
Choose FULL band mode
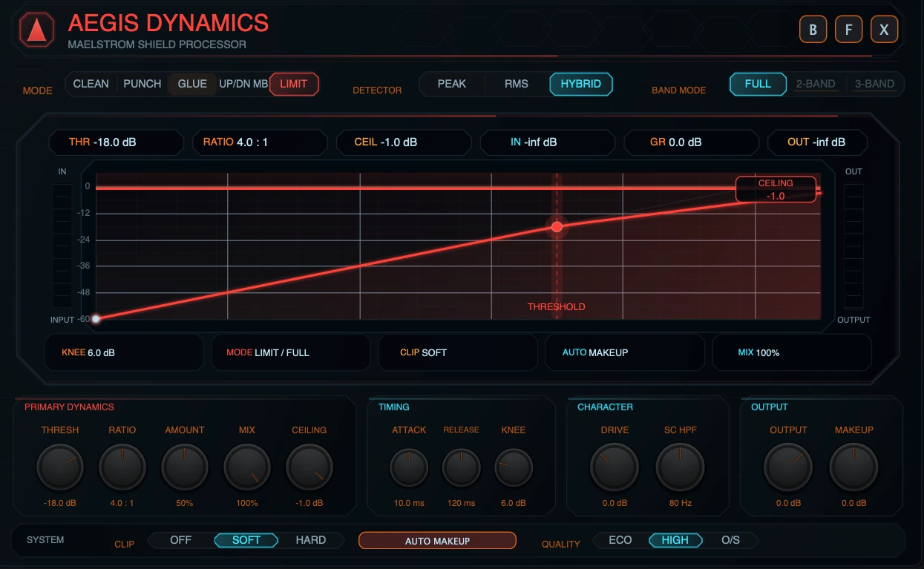[758, 84]
